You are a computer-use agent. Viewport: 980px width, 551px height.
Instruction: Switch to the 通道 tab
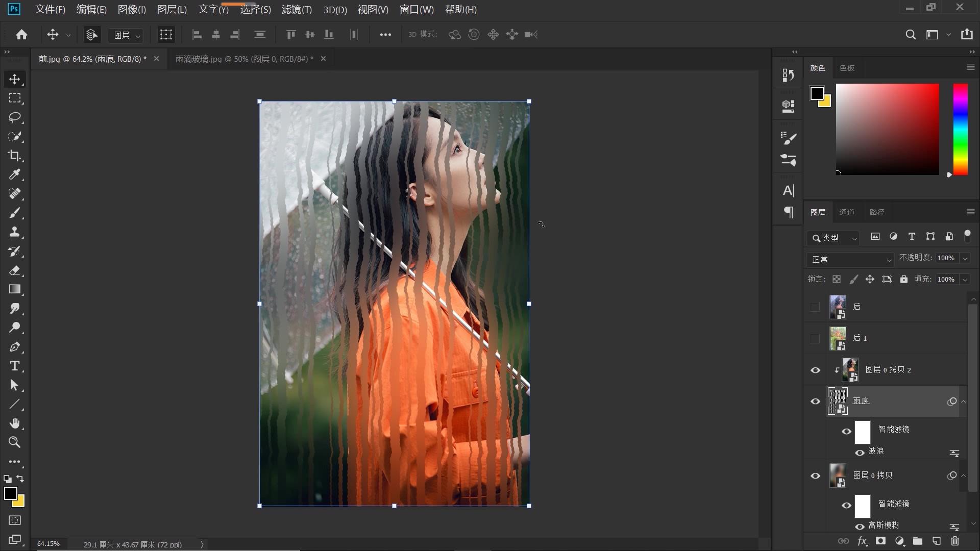tap(847, 212)
